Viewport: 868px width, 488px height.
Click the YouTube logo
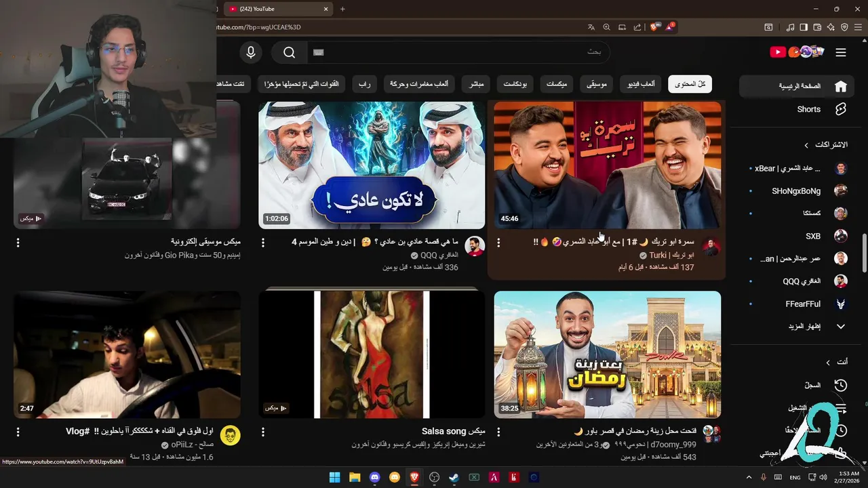click(x=797, y=52)
